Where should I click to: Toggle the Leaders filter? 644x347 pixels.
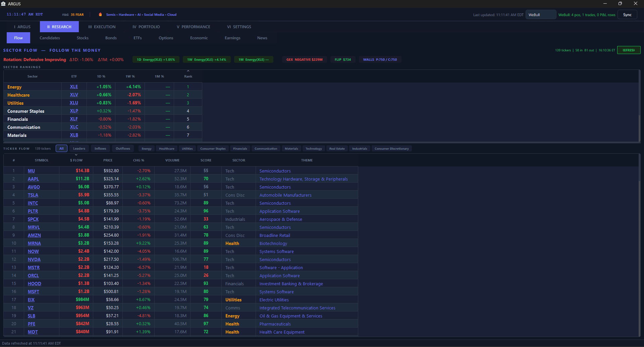pyautogui.click(x=79, y=149)
